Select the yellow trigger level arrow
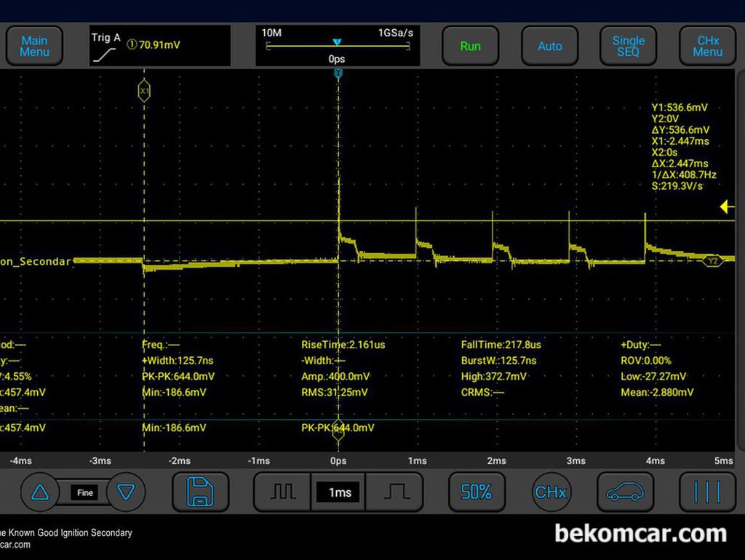 [727, 207]
